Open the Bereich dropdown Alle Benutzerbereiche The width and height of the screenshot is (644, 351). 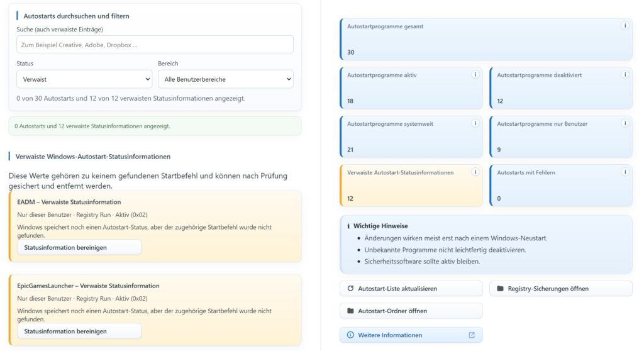226,79
